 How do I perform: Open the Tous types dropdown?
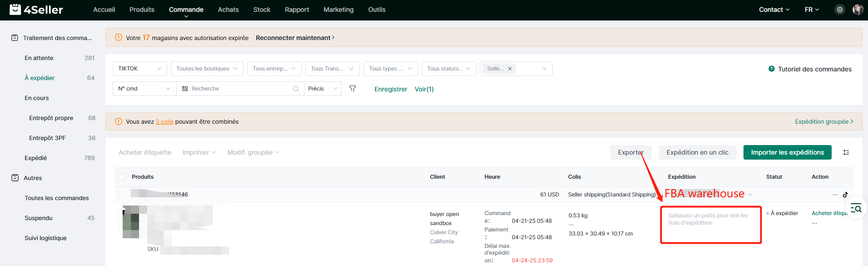(391, 69)
